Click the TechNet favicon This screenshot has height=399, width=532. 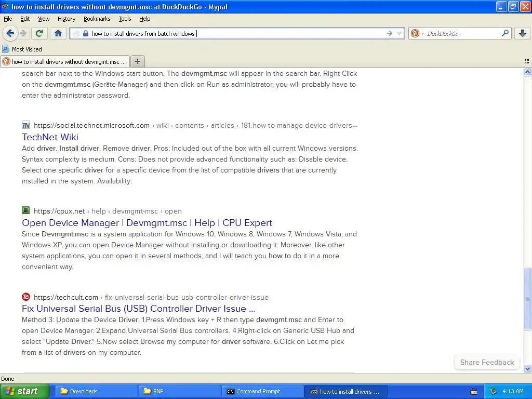(x=26, y=125)
